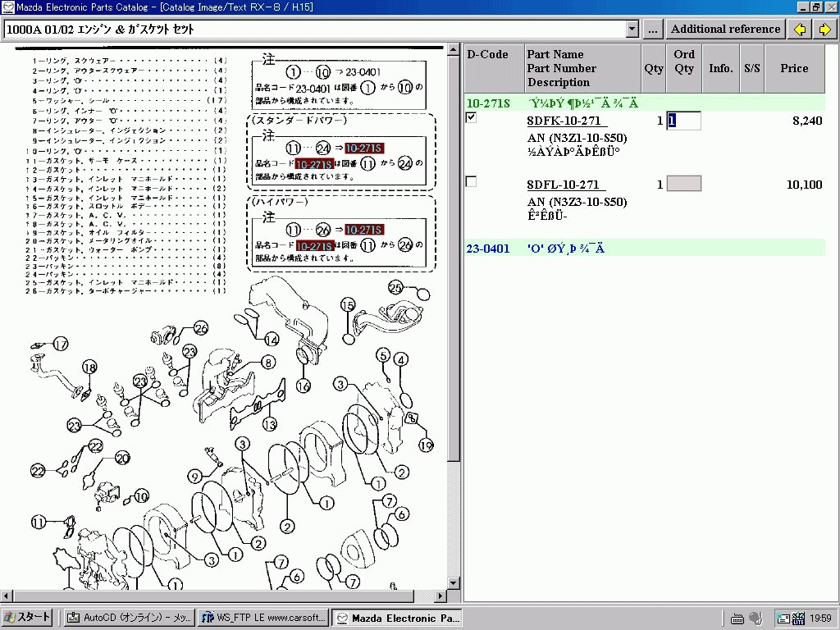Select callout 5 in the diagram
Image resolution: width=840 pixels, height=630 pixels.
pos(383,355)
